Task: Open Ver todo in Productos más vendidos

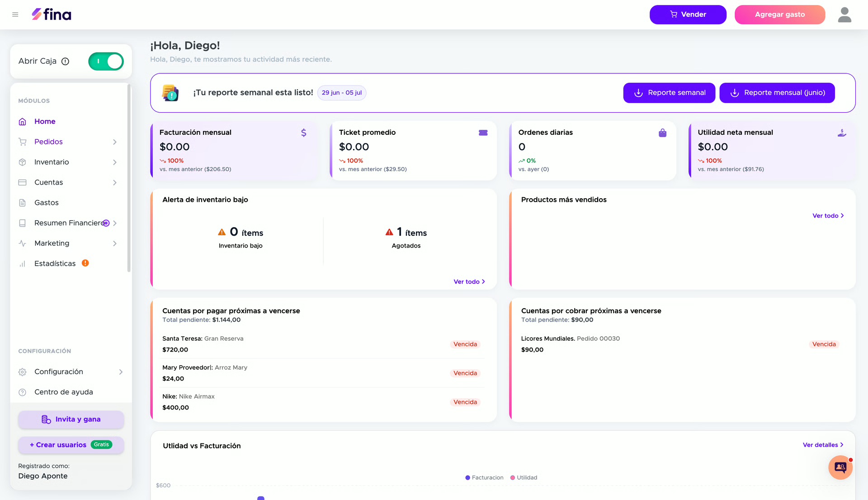Action: point(828,216)
